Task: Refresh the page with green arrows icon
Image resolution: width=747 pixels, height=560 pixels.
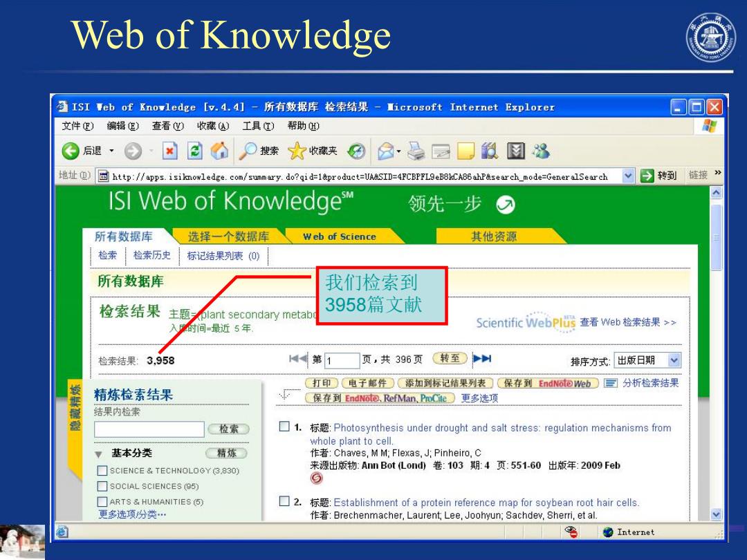Action: click(194, 151)
